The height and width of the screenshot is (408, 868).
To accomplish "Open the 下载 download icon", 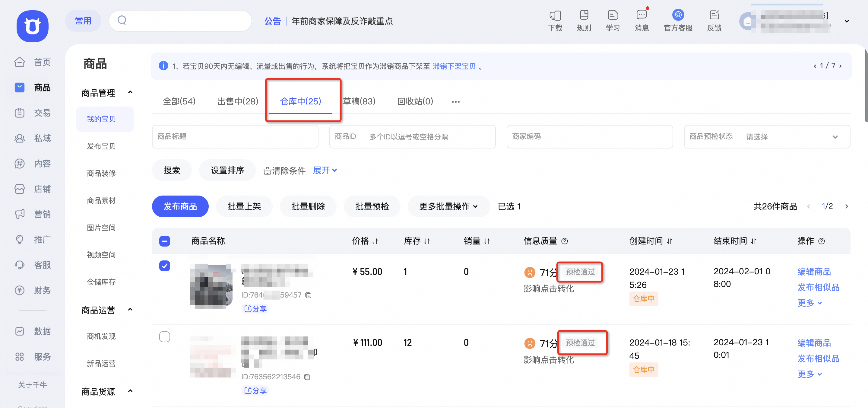I will pyautogui.click(x=555, y=21).
